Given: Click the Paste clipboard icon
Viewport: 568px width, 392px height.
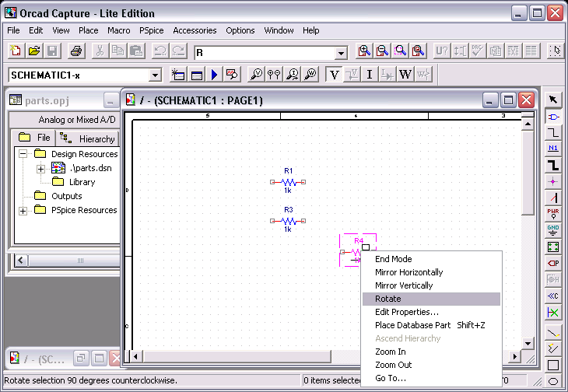Looking at the screenshot, I should click(136, 51).
